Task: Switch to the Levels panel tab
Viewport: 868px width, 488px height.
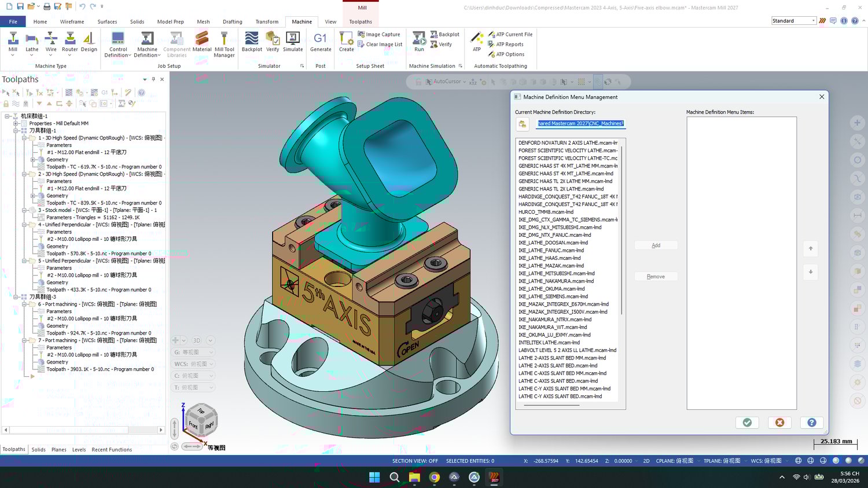Action: (79, 450)
